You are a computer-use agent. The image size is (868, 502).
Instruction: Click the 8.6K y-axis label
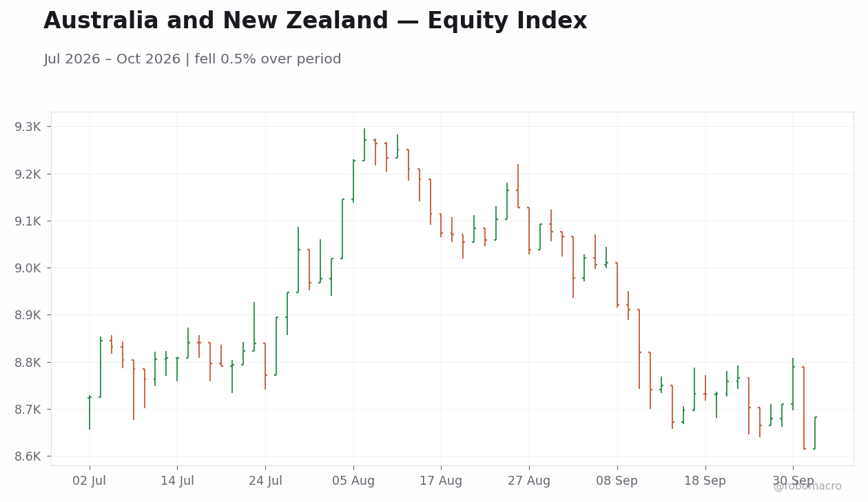tap(28, 456)
